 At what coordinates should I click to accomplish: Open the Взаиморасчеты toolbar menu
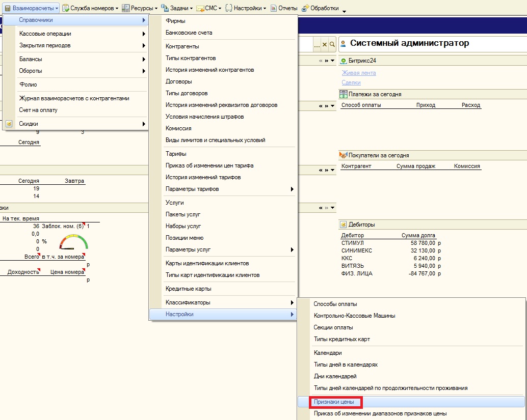(31, 8)
